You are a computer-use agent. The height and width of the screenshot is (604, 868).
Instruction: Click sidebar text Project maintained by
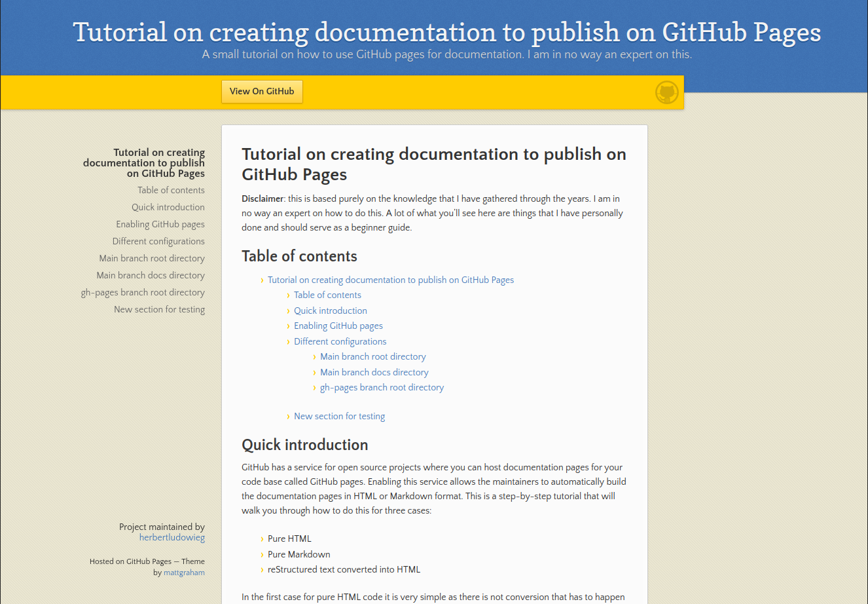pyautogui.click(x=162, y=527)
